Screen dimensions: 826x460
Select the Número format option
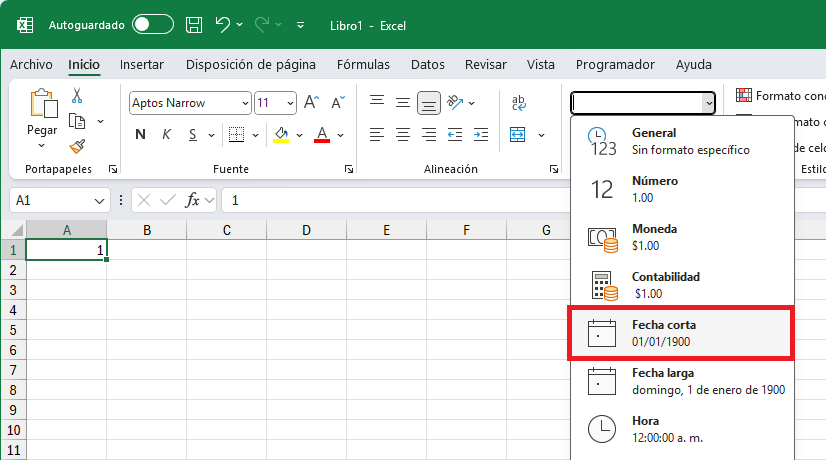point(683,189)
